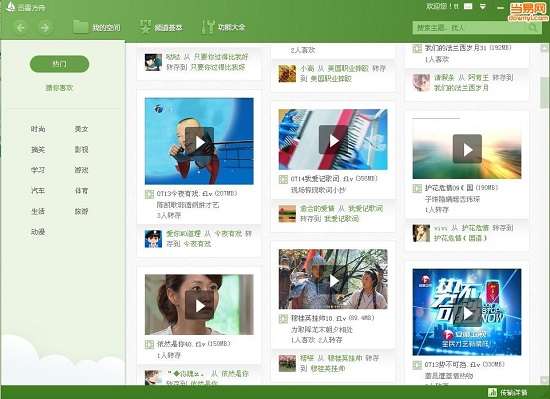
Task: Choose the 时尚 category link
Action: point(38,129)
